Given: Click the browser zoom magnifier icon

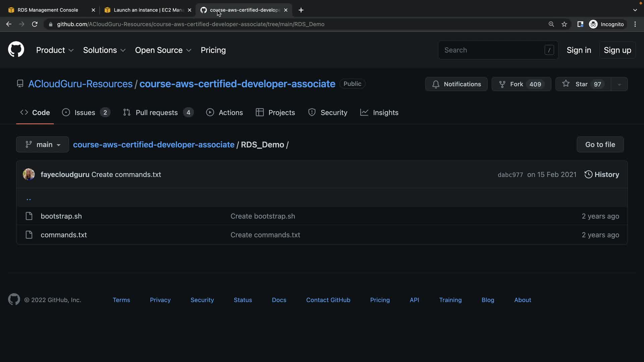Looking at the screenshot, I should [x=551, y=24].
